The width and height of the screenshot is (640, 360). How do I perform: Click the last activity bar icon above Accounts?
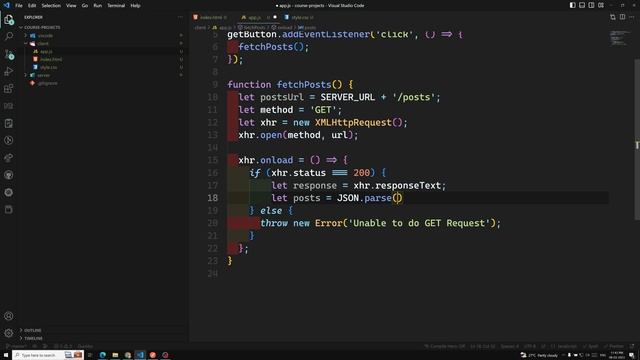(x=9, y=209)
